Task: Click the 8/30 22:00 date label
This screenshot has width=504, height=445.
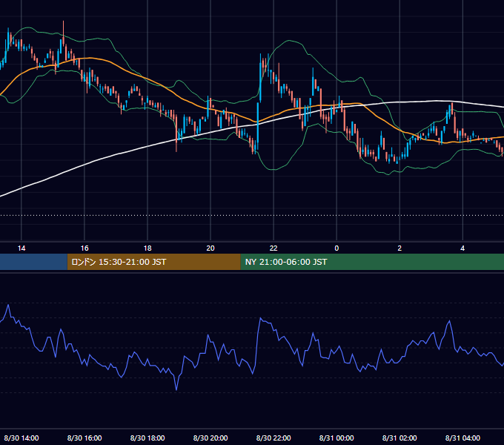Action: (x=273, y=438)
